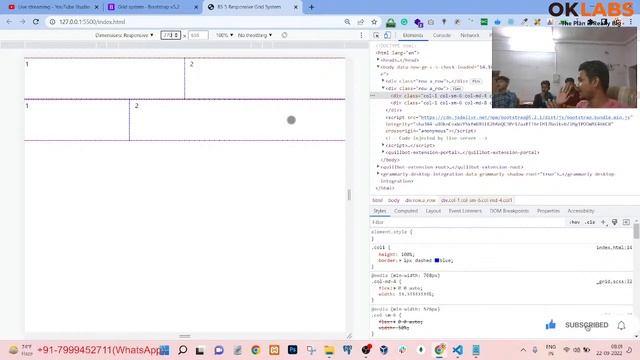
Task: Collapse the second div row a_row node
Action: (x=383, y=88)
